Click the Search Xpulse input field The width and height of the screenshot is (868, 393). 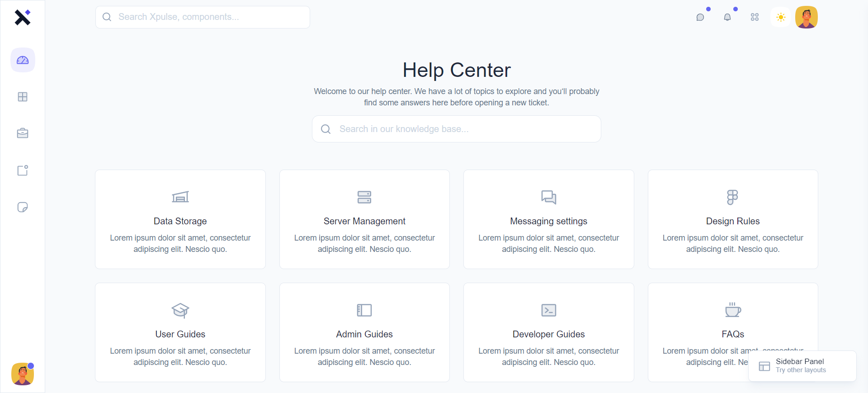point(203,17)
